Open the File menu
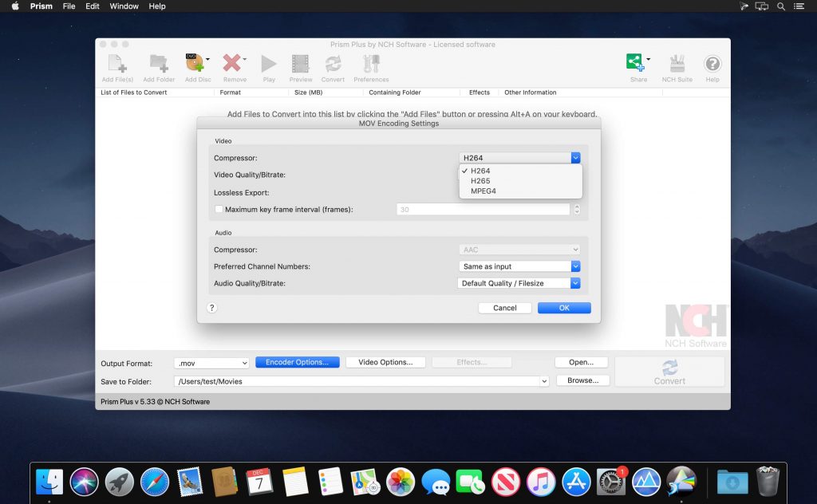 click(x=69, y=6)
